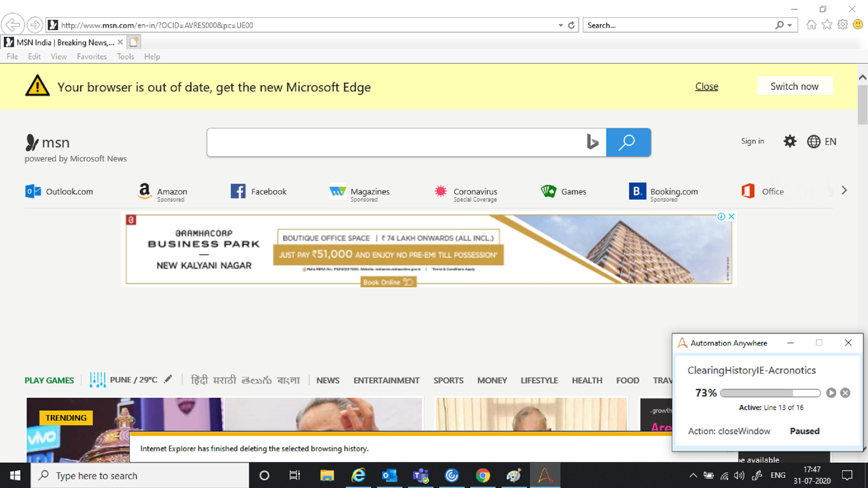Click the Bing search magnifier button
The image size is (868, 488).
[x=628, y=142]
